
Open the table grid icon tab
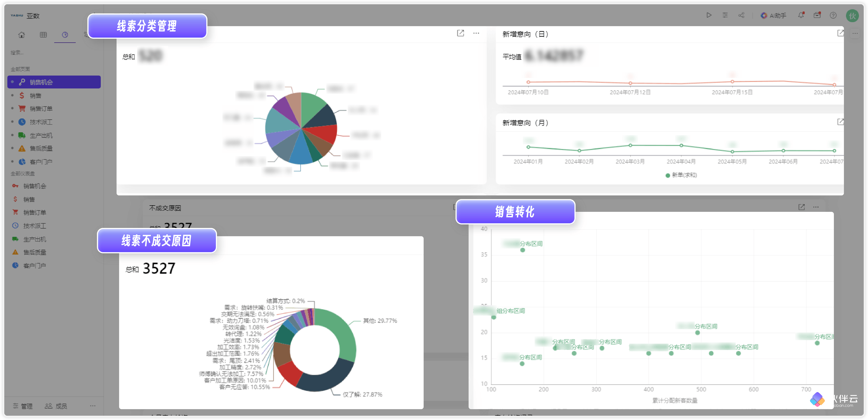point(43,35)
